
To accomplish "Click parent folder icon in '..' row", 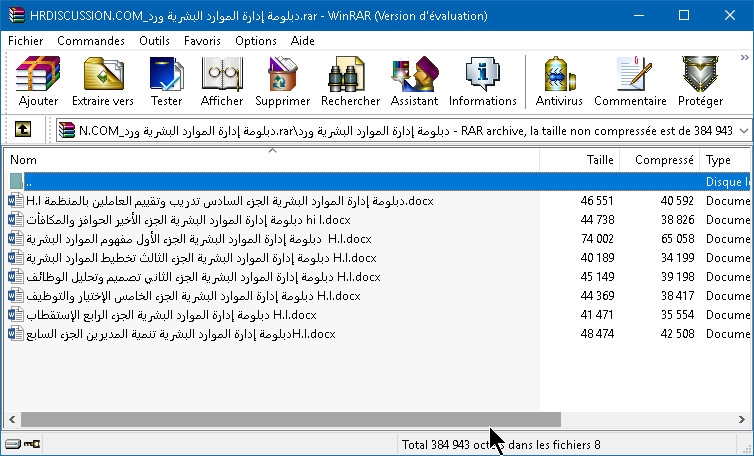I will pyautogui.click(x=16, y=181).
